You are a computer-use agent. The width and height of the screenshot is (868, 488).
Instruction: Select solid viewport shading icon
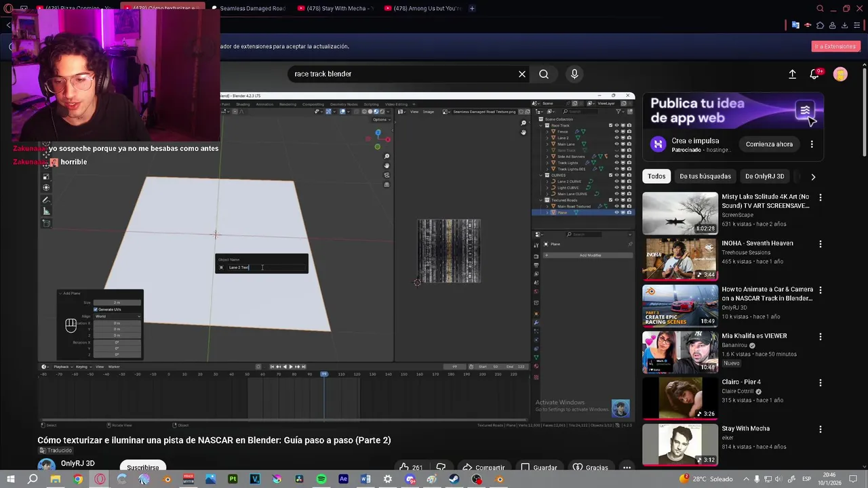[x=370, y=112]
